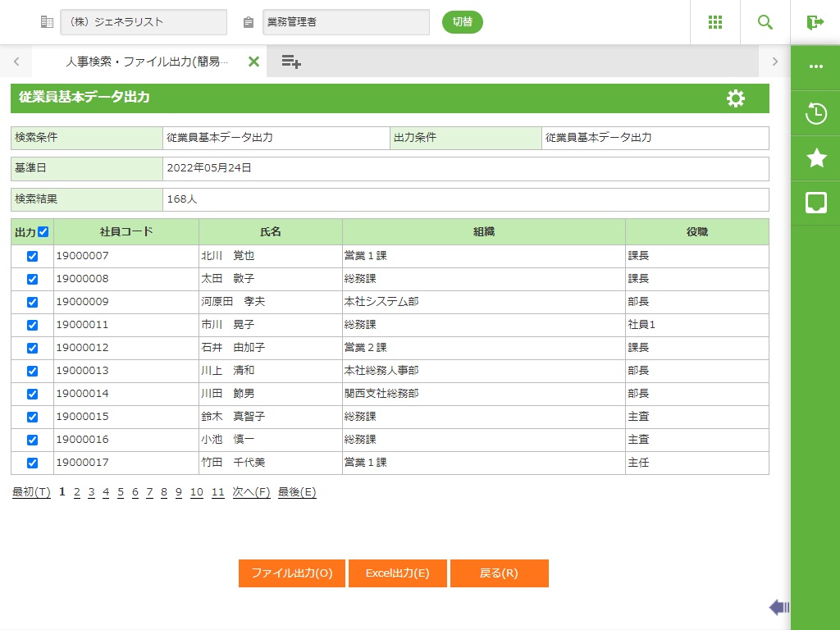Close the 人事検索 tab with X
This screenshot has width=840, height=630.
(x=253, y=62)
